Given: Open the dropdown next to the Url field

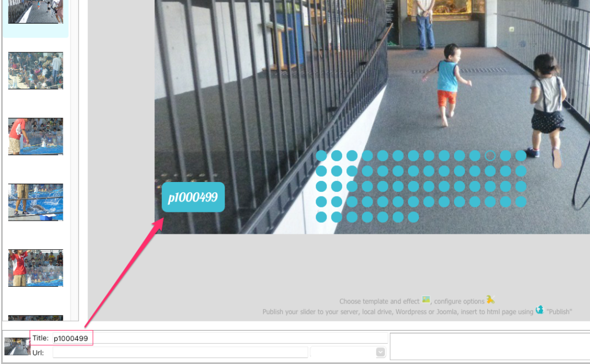Looking at the screenshot, I should [x=380, y=352].
